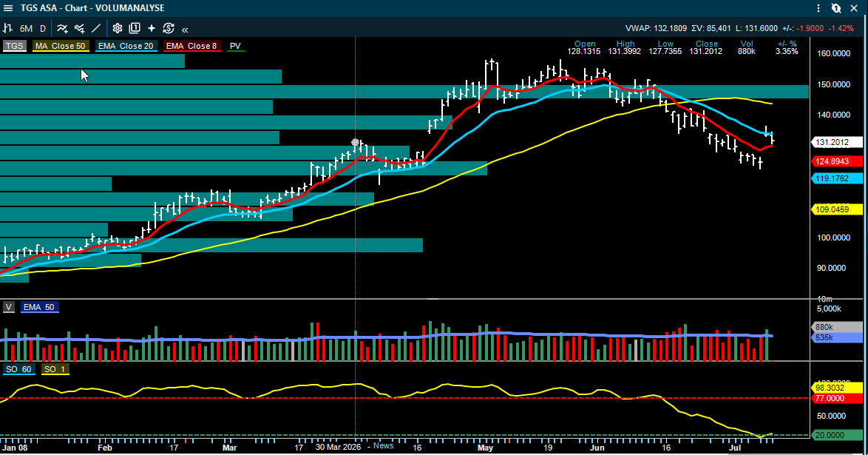Viewport: 868px width, 455px height.
Task: Click the green 20.0000 oscillator level label
Action: tap(836, 435)
